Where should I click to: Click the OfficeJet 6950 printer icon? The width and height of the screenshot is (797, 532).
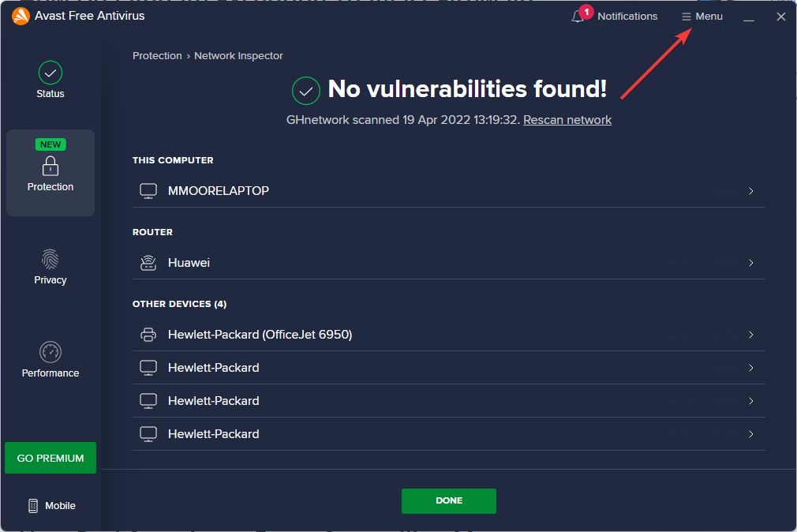(148, 335)
